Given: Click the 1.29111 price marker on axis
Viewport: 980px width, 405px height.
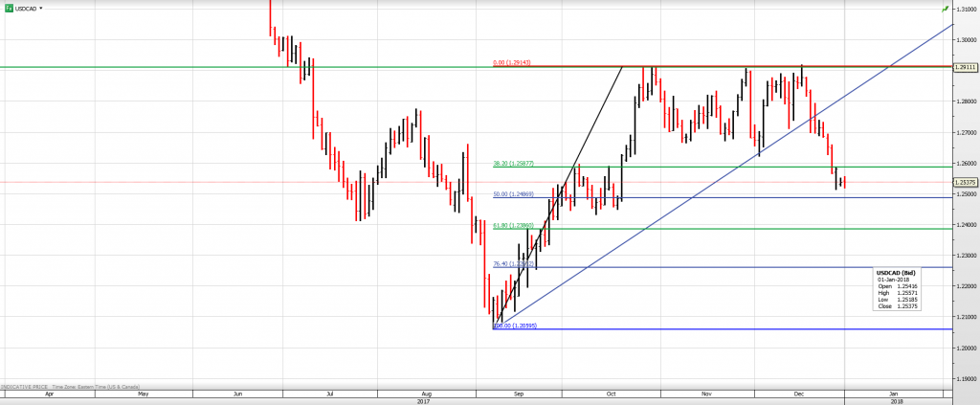Looking at the screenshot, I should coord(966,68).
